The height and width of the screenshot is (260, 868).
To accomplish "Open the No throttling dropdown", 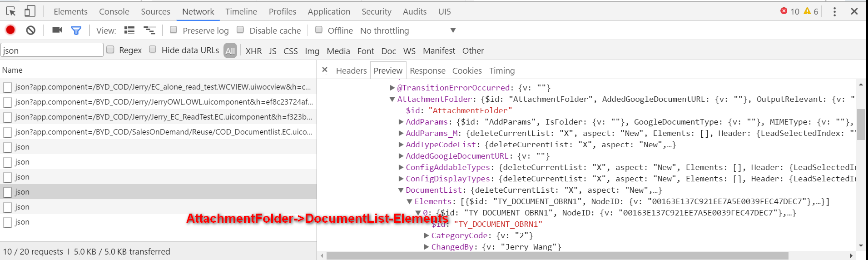I will 408,30.
